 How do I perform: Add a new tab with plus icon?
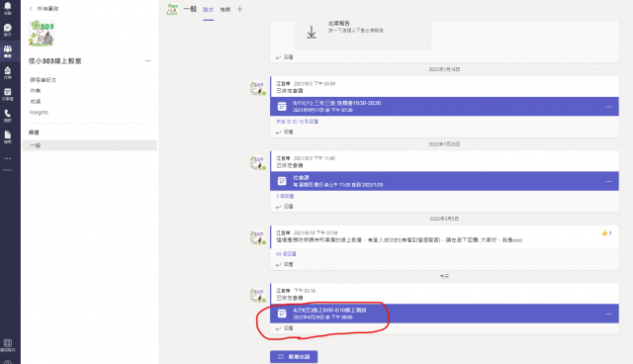tap(239, 9)
